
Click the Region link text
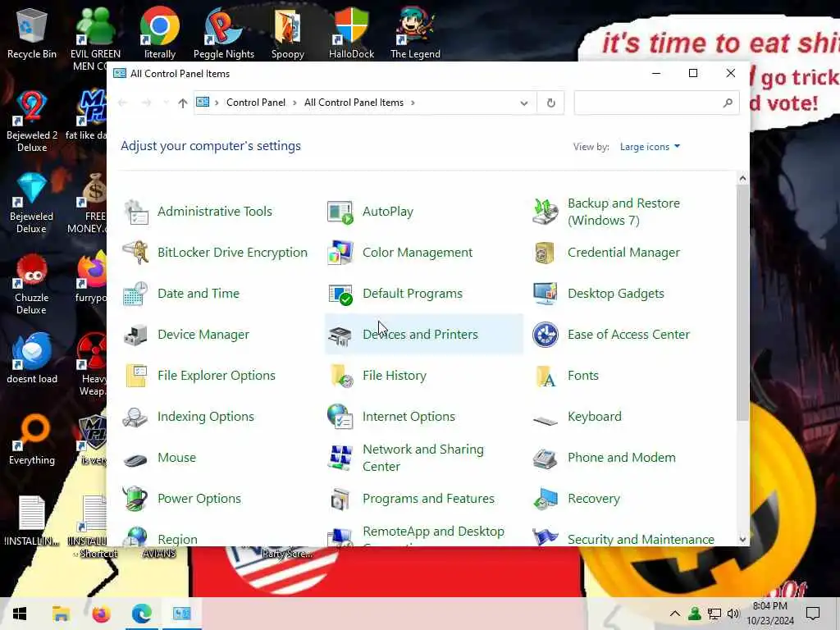coord(177,539)
